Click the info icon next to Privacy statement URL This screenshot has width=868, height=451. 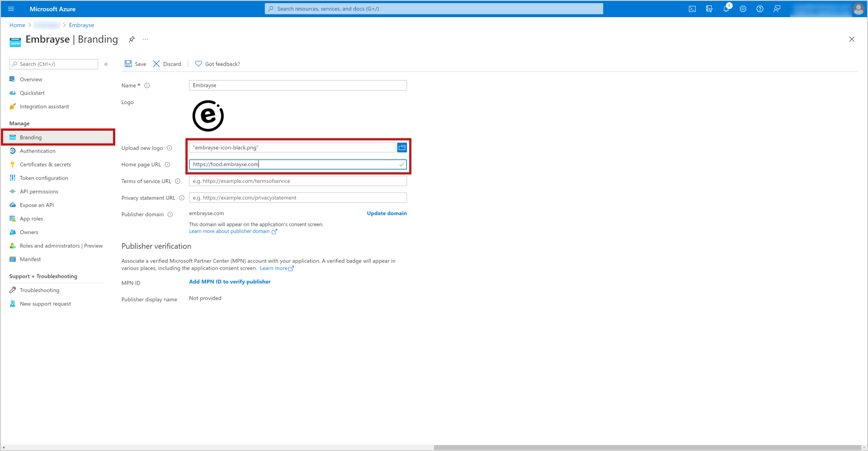point(182,198)
